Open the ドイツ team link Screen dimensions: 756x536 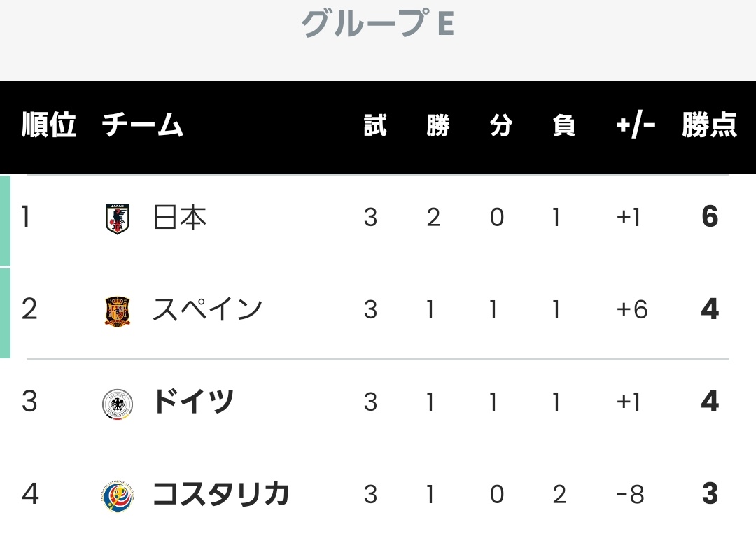click(193, 402)
